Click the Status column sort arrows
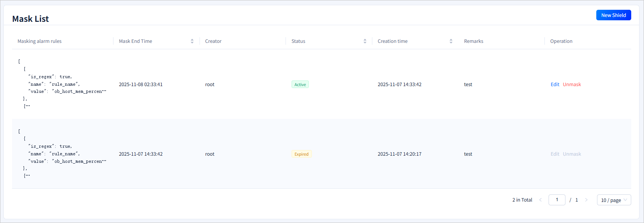This screenshot has height=223, width=644. tap(364, 41)
